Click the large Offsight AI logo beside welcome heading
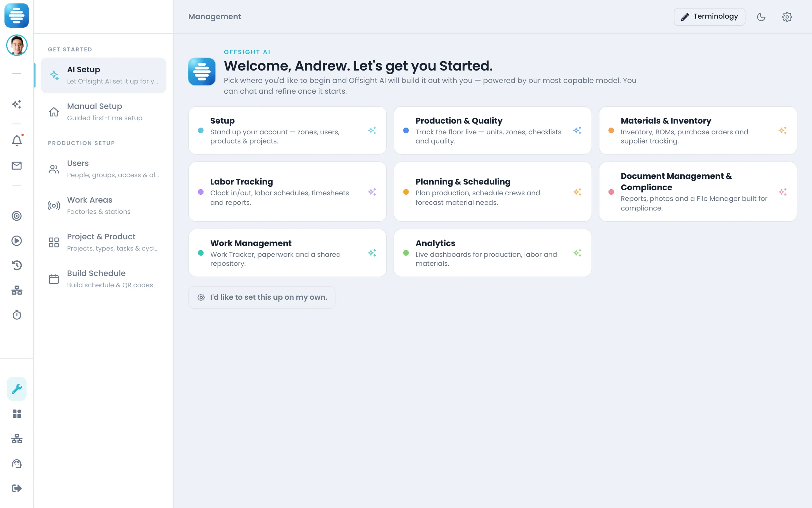 click(202, 71)
